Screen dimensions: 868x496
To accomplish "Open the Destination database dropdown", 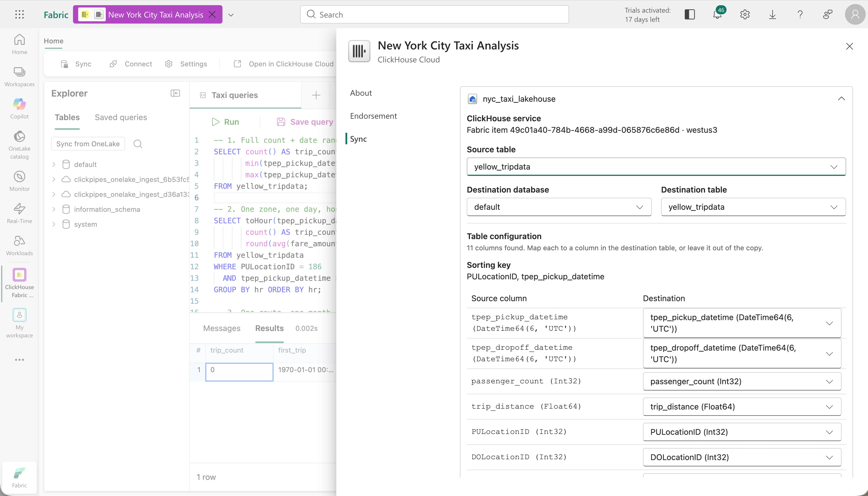I will [559, 207].
